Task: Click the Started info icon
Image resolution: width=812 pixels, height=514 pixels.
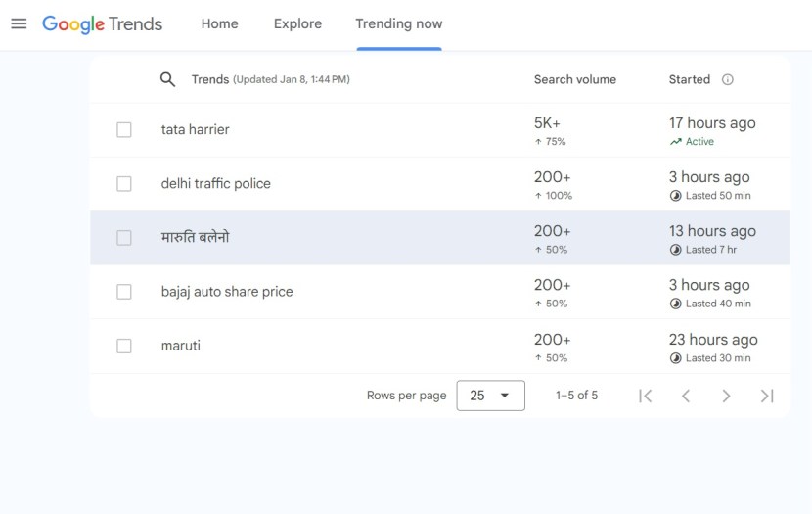Action: point(727,80)
